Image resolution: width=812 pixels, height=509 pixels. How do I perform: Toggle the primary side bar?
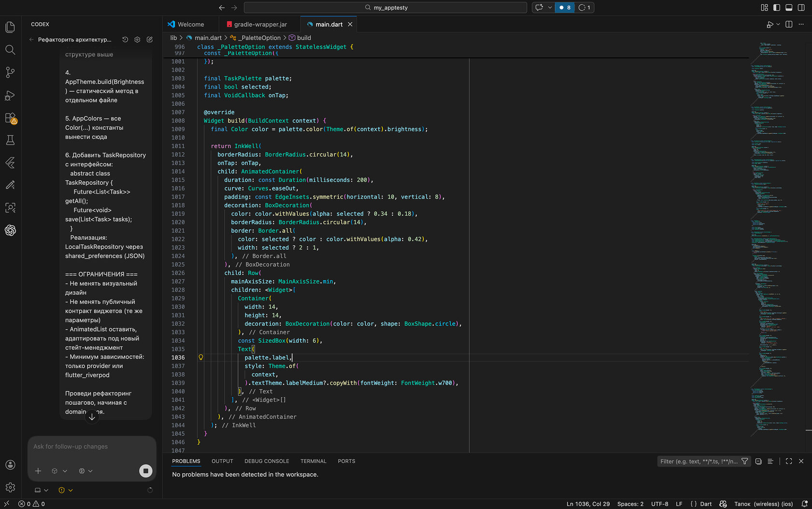(777, 7)
